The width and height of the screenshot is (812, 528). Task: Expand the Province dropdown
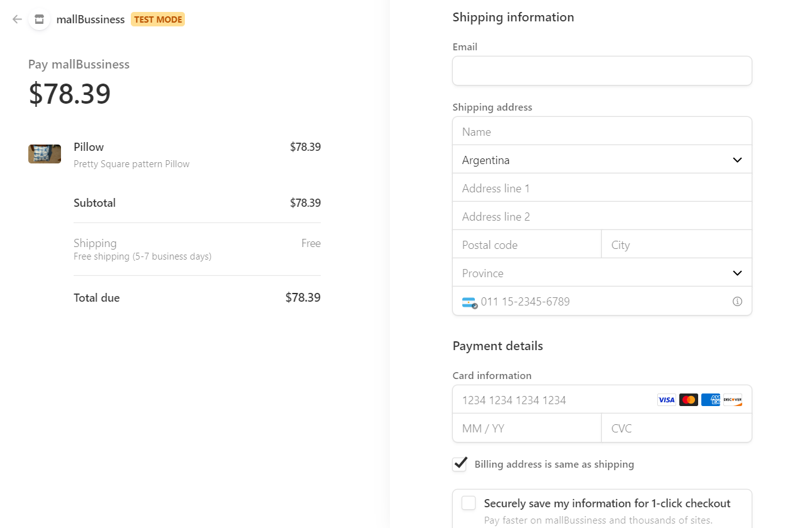tap(602, 273)
